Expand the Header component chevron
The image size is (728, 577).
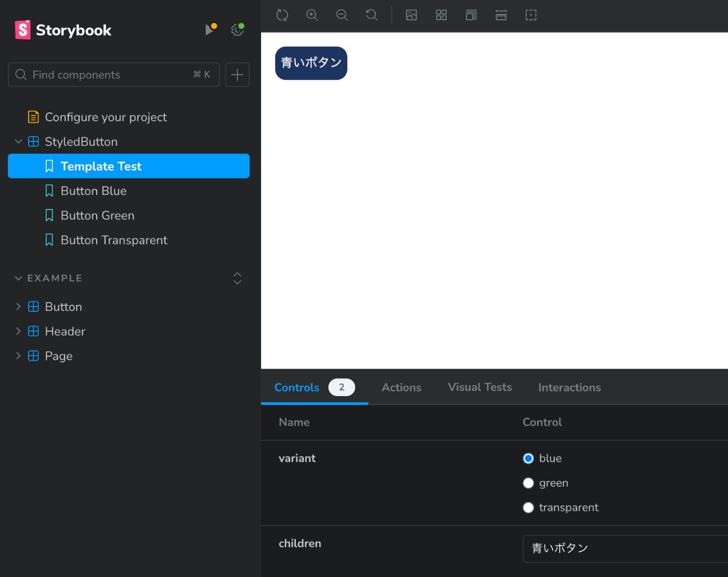coord(19,331)
